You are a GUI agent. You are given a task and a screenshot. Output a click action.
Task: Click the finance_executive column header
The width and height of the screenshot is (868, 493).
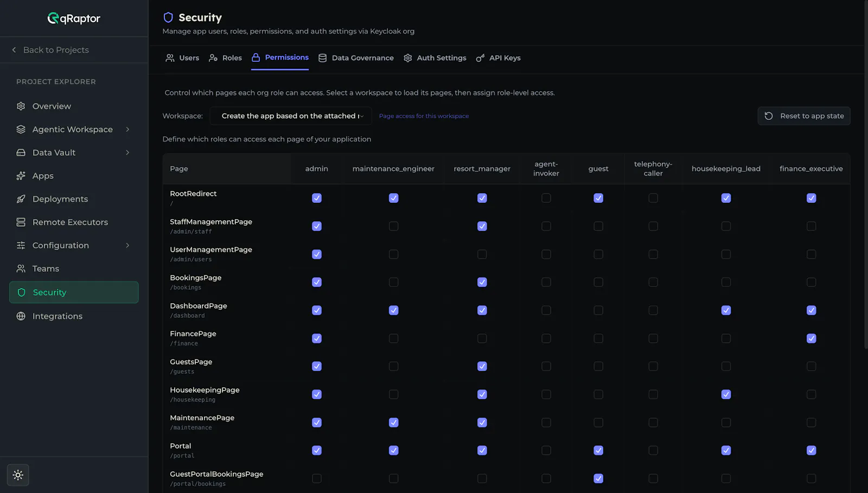pos(811,169)
